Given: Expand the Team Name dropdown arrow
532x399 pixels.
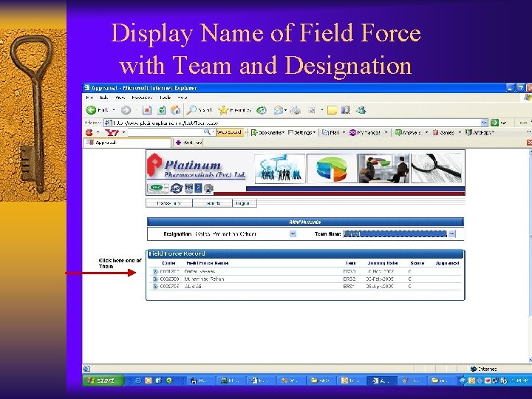Looking at the screenshot, I should coord(451,233).
